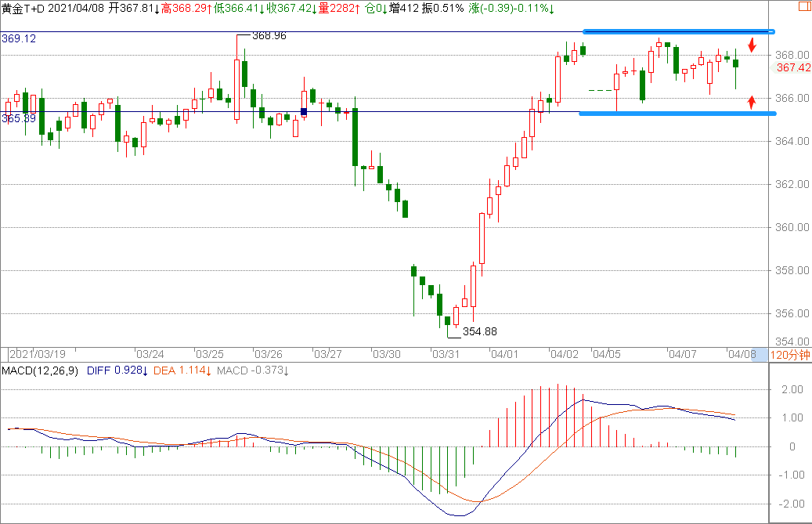
Task: Click the 03/26 date on the time axis
Action: click(x=269, y=354)
